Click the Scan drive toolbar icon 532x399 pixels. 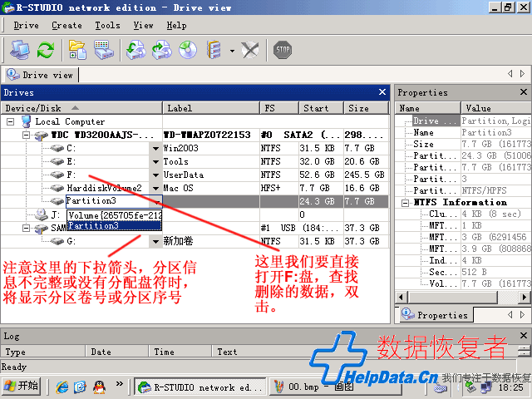click(x=103, y=50)
